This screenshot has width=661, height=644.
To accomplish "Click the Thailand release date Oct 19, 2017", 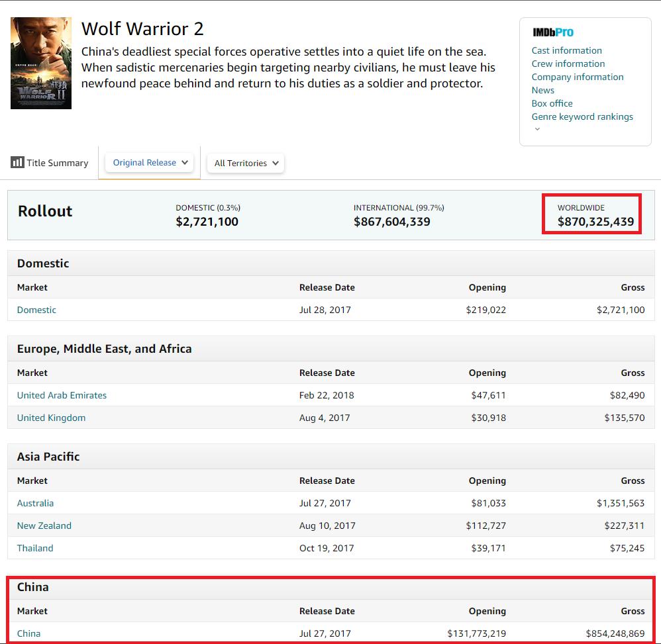I will [x=327, y=549].
